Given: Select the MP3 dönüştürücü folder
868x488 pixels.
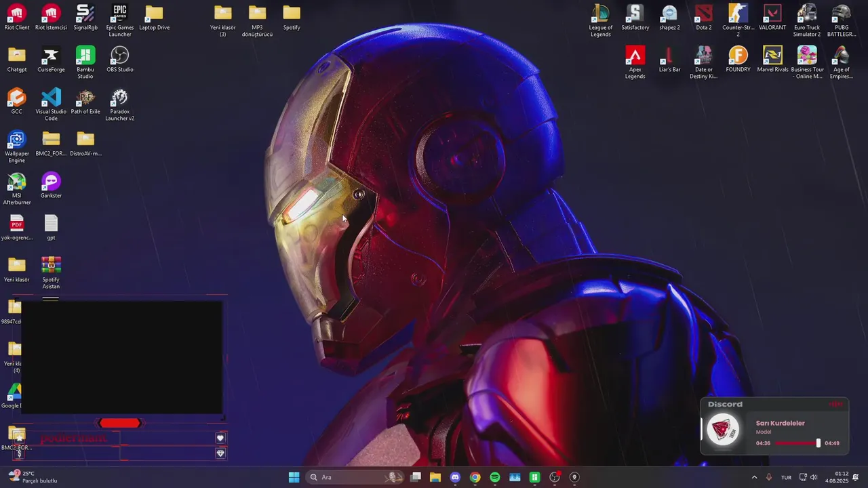Looking at the screenshot, I should [257, 20].
